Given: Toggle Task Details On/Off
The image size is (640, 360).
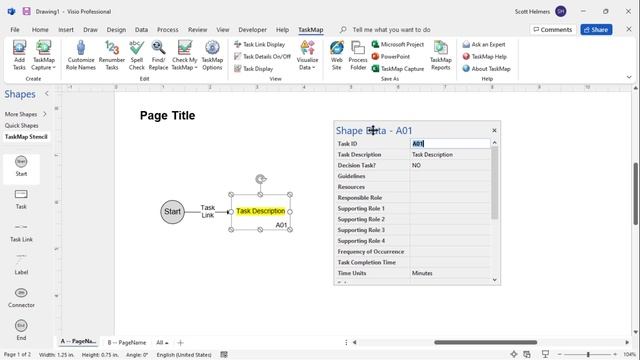Looking at the screenshot, I should pos(262,56).
